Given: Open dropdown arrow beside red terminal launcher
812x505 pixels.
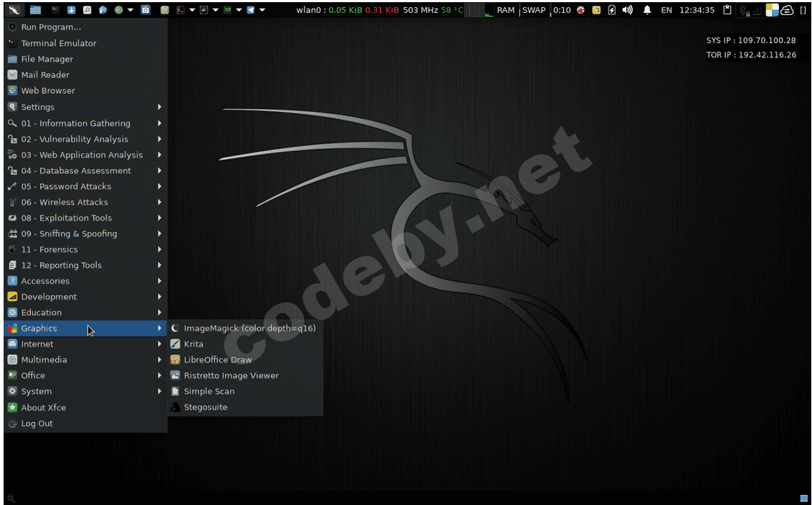Looking at the screenshot, I should [192, 10].
